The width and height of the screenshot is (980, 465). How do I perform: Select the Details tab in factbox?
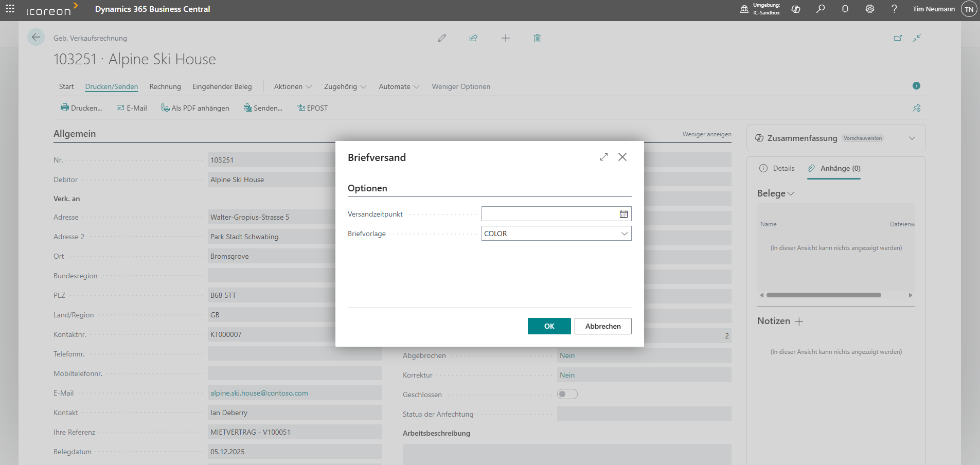coord(777,168)
